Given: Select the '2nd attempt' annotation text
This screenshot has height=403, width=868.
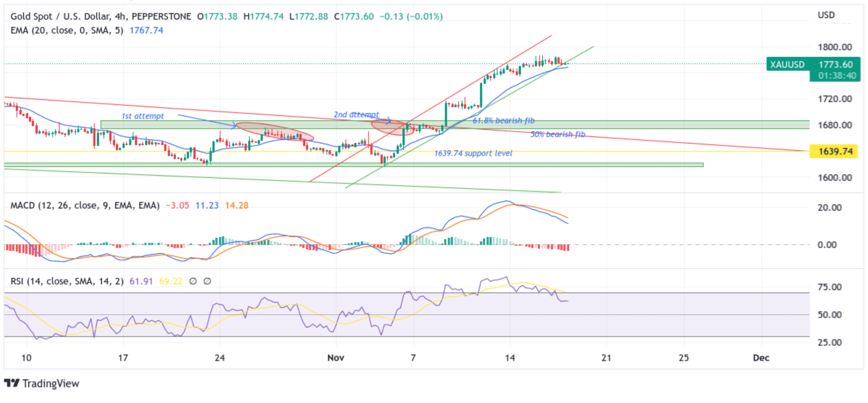Looking at the screenshot, I should [356, 115].
